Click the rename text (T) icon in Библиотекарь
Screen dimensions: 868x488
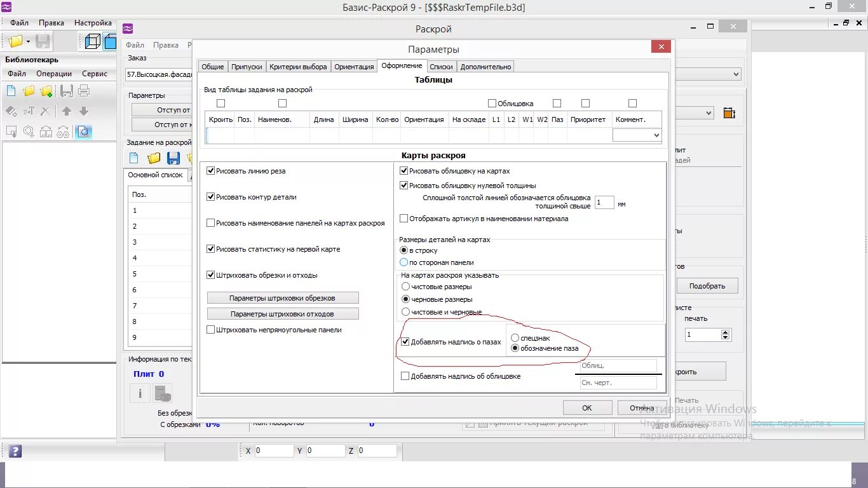(x=29, y=111)
